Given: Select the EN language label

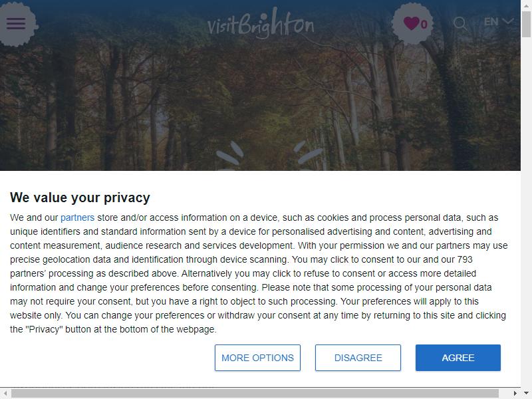Looking at the screenshot, I should pos(491,22).
